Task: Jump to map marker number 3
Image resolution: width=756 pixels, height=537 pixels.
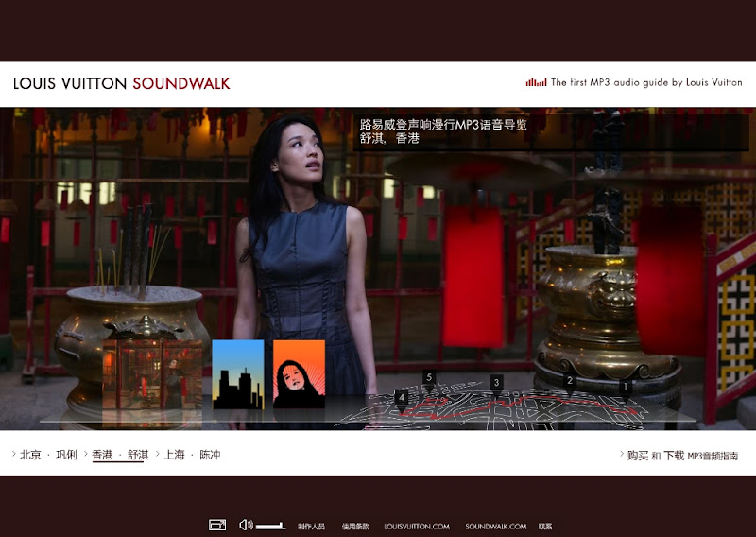Action: [x=496, y=383]
